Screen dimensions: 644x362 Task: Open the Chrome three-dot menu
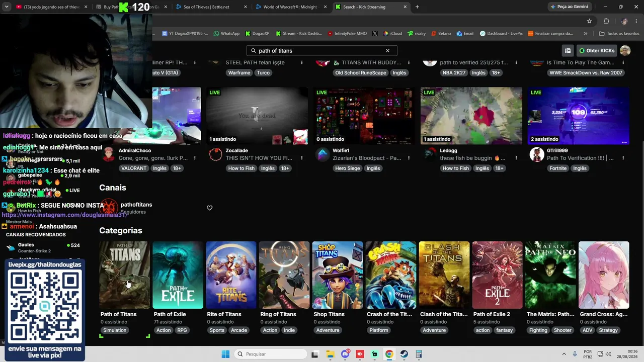636,21
